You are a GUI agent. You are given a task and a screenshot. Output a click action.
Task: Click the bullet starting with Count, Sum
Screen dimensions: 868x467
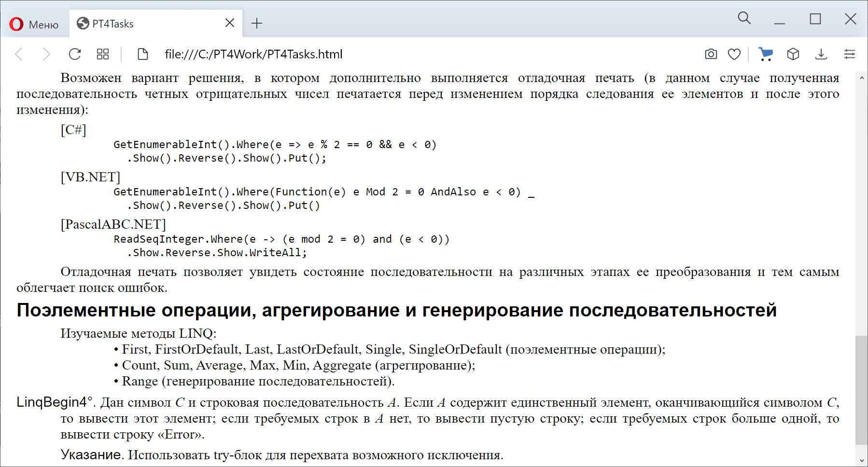pos(294,365)
